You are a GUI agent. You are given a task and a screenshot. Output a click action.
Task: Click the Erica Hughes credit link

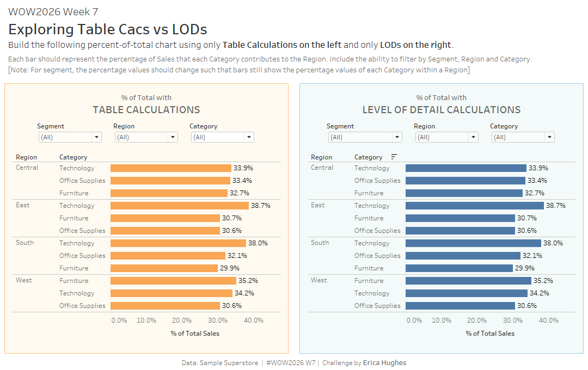[384, 363]
